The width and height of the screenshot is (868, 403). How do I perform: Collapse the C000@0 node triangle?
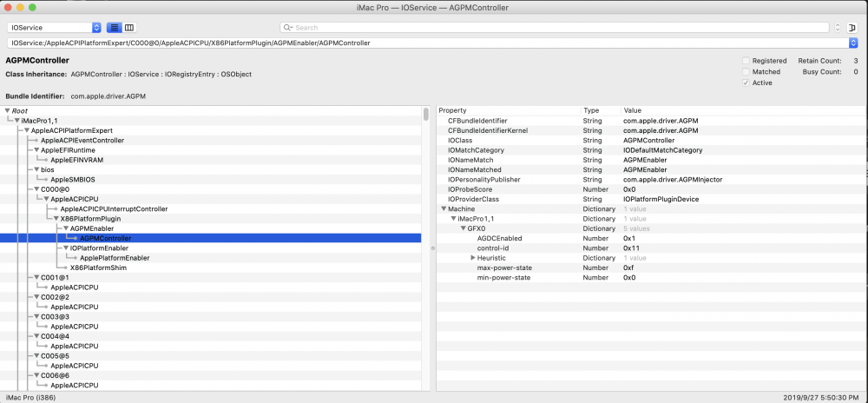(36, 189)
